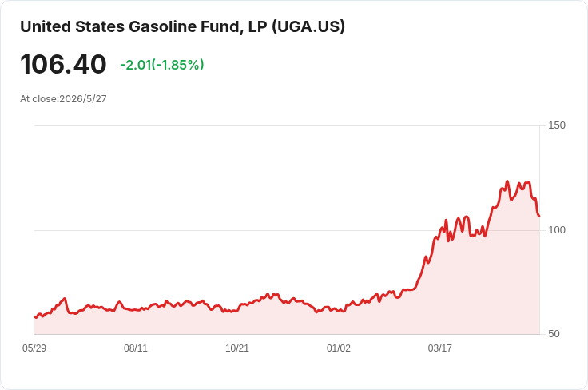Select the 10/21 x-axis date label

point(236,348)
